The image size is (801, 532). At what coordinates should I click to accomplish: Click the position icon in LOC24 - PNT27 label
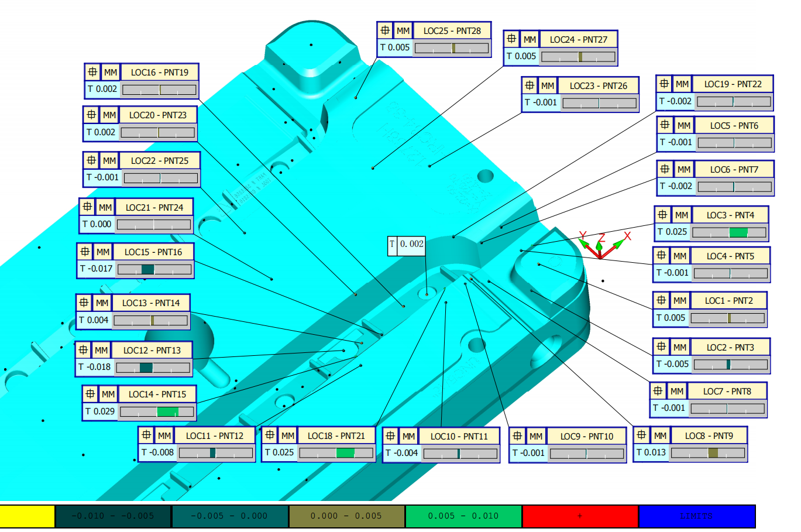511,39
